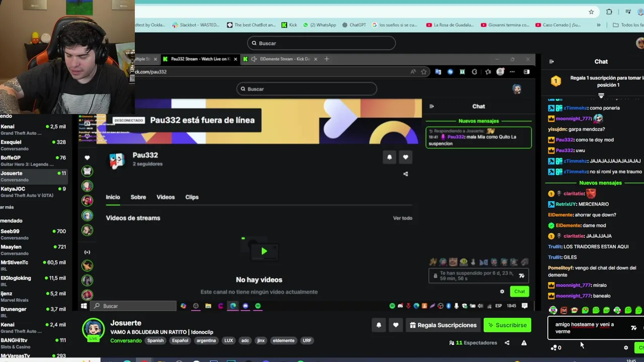The height and width of the screenshot is (362, 644).
Task: Open Seeb99 recommended channel
Action: pos(33,234)
